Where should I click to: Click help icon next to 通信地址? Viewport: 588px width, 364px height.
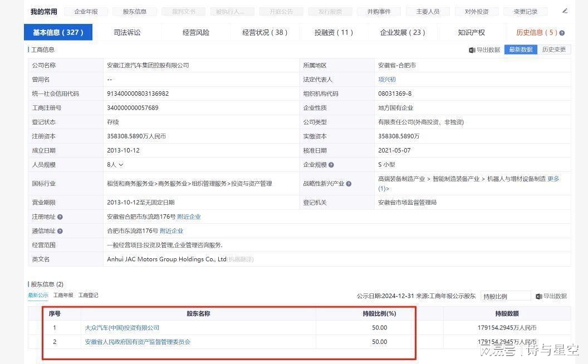pos(60,232)
